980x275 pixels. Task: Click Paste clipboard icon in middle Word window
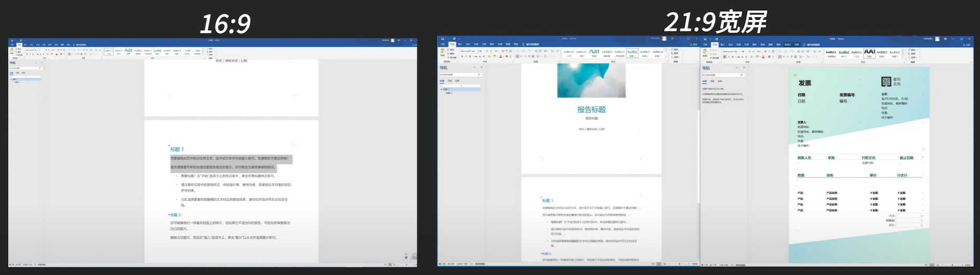click(443, 53)
